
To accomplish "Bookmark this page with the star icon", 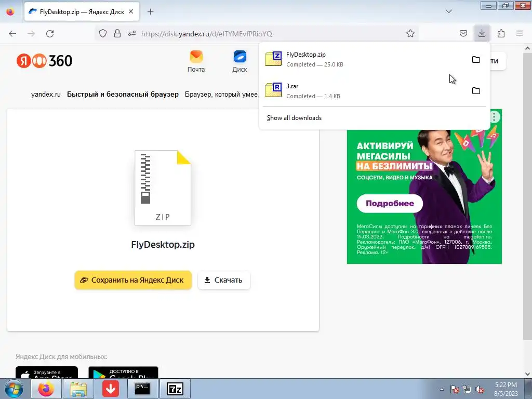I will [410, 33].
